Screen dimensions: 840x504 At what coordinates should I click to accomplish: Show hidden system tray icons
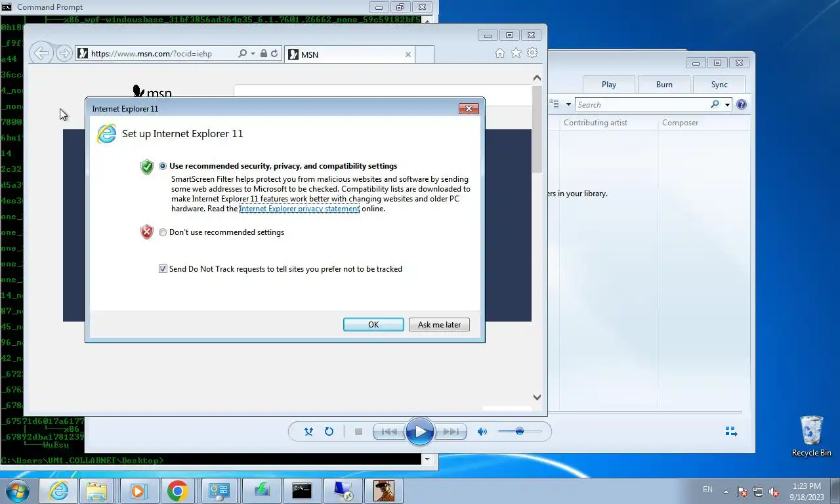[x=726, y=491]
